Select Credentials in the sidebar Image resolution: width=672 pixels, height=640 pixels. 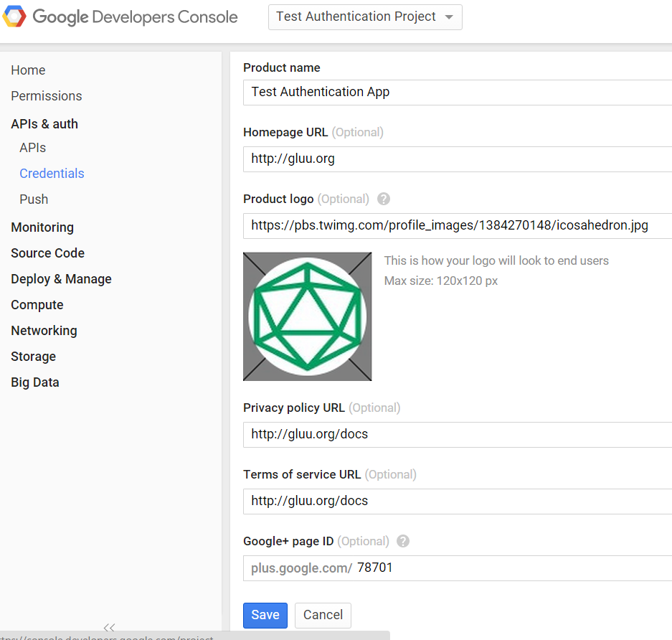52,174
